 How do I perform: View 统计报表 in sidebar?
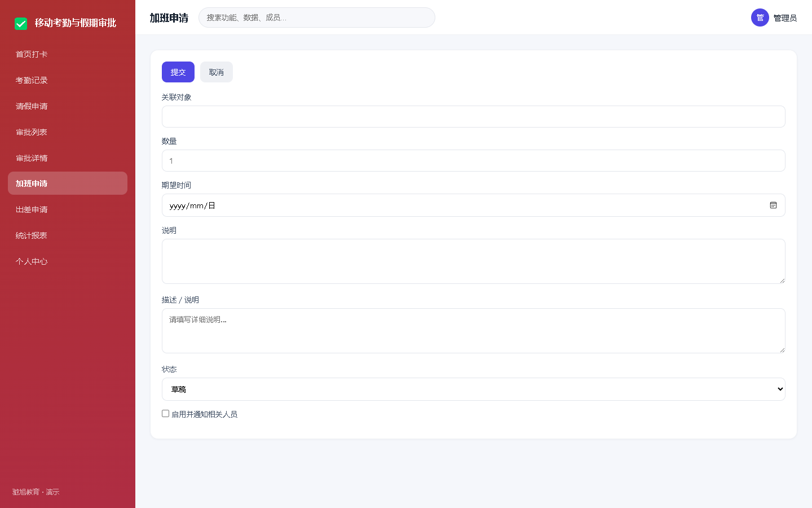[68, 235]
